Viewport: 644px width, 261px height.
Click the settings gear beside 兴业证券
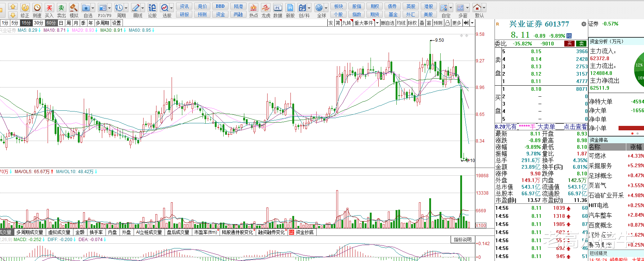click(x=583, y=24)
